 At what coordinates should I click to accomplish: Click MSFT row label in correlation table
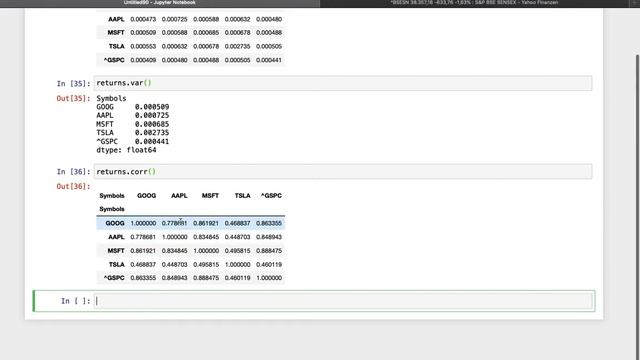116,251
